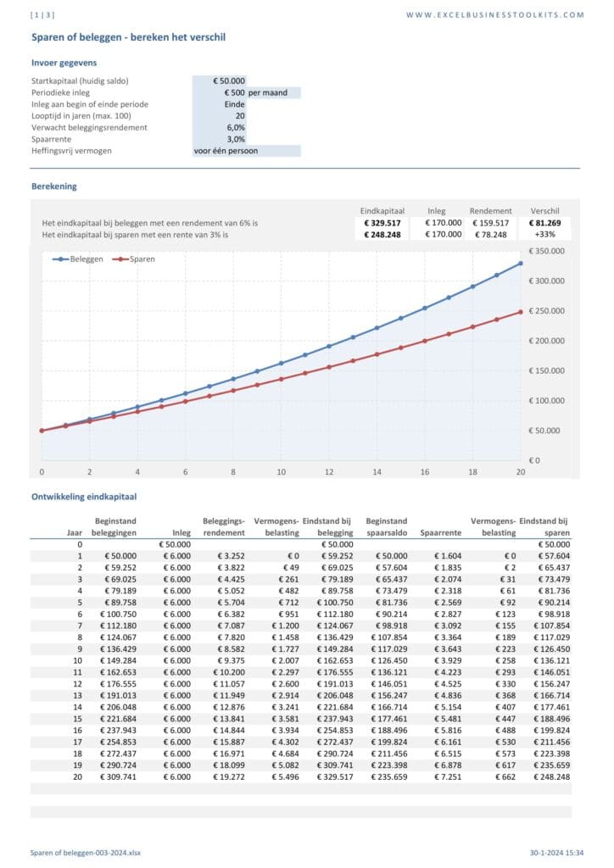Click the € 350.000 chart axis label
Screen dimensions: 614x868
coord(546,251)
